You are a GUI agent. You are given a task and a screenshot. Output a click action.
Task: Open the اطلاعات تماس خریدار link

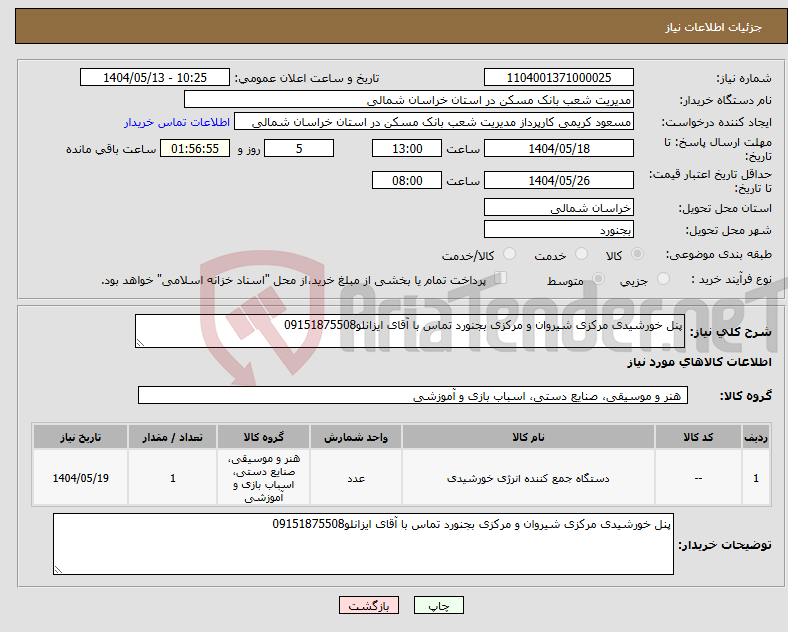(x=177, y=122)
